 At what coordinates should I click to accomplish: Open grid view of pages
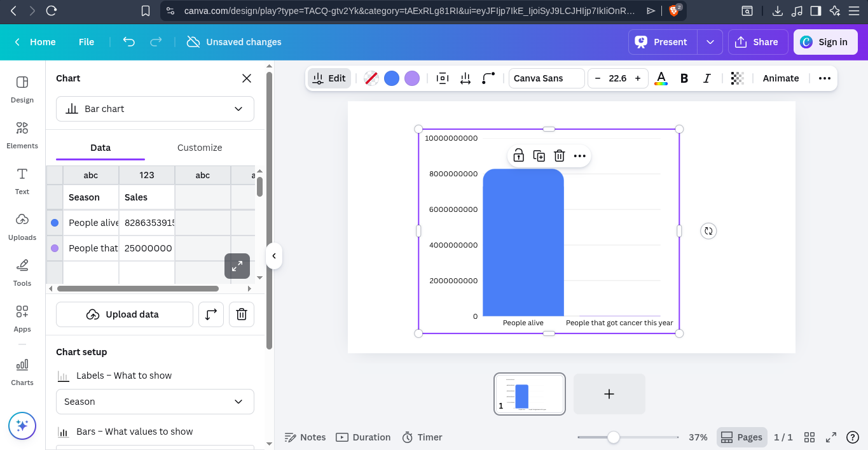pyautogui.click(x=809, y=437)
